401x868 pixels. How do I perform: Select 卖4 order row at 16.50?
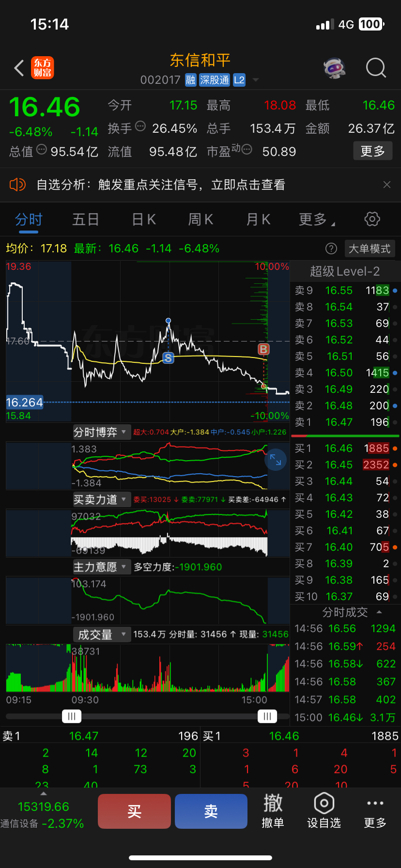coord(346,372)
